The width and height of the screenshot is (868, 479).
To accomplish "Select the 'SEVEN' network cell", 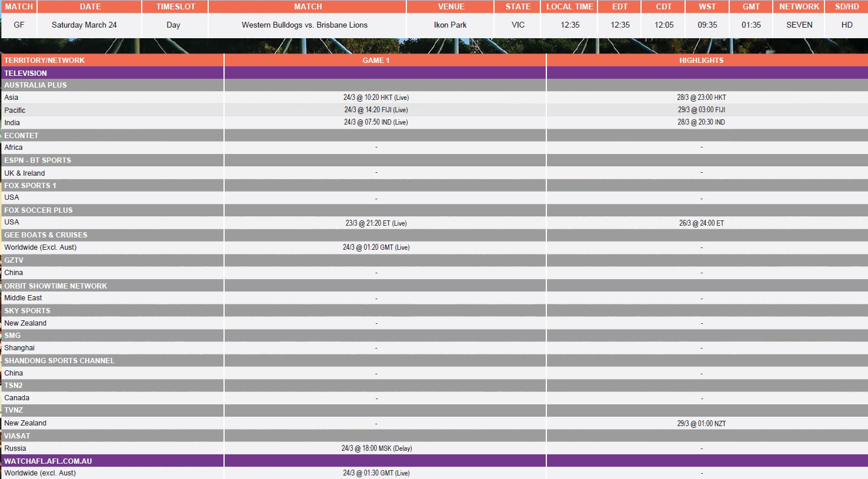I will click(x=799, y=25).
